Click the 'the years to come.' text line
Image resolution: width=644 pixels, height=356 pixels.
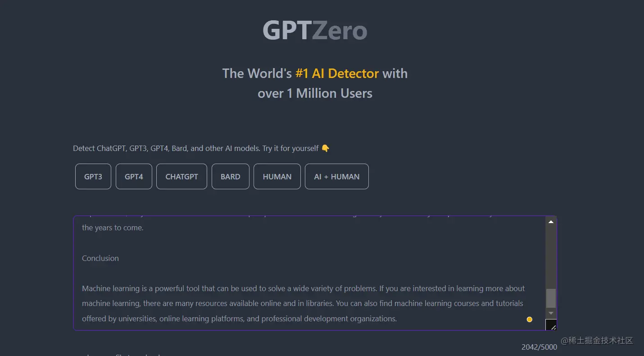[113, 228]
